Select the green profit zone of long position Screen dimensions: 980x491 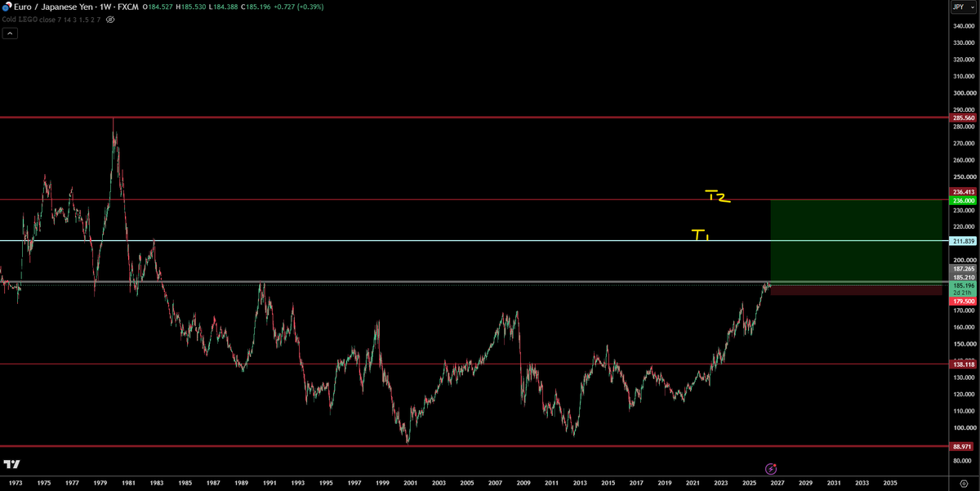coord(856,242)
